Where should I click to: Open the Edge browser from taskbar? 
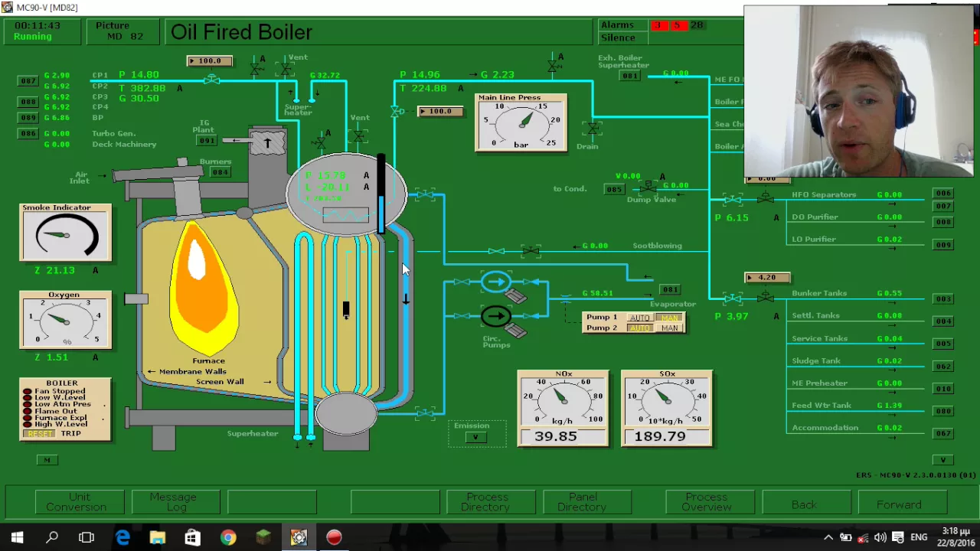coord(122,537)
